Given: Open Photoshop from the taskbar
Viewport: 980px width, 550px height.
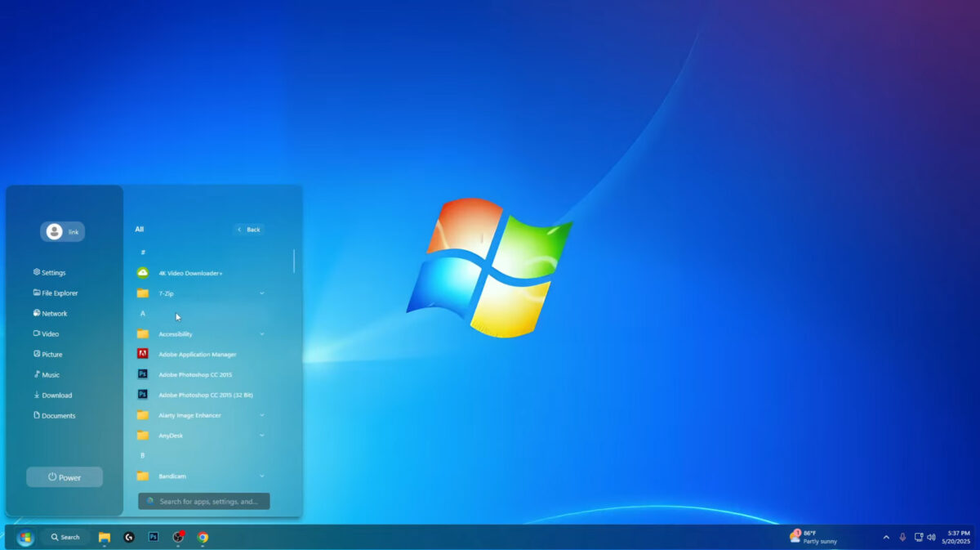Looking at the screenshot, I should (x=153, y=538).
